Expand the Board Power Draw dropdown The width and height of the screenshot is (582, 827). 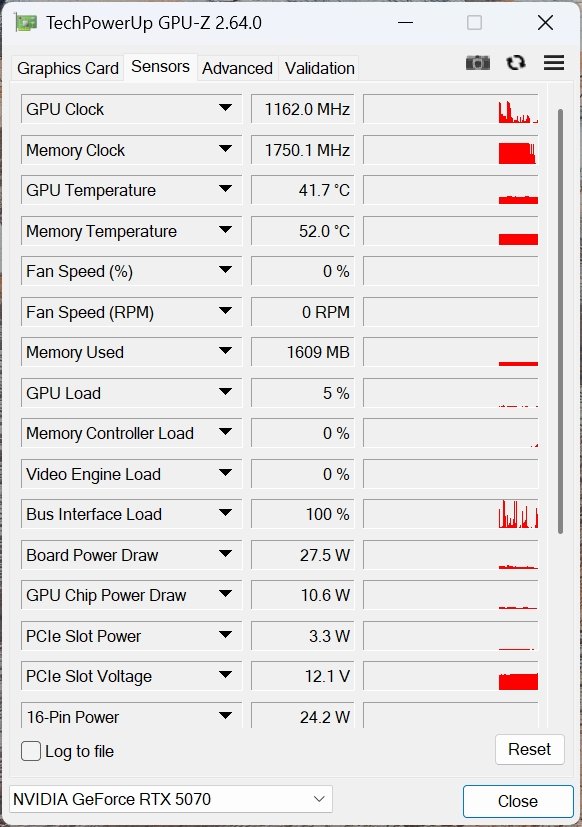click(225, 554)
